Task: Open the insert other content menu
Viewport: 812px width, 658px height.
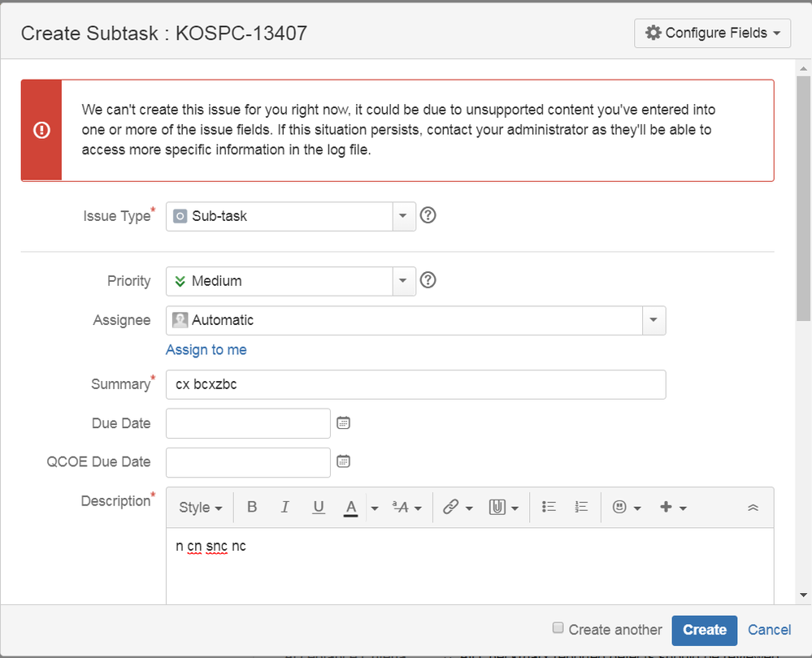Action: pos(673,508)
